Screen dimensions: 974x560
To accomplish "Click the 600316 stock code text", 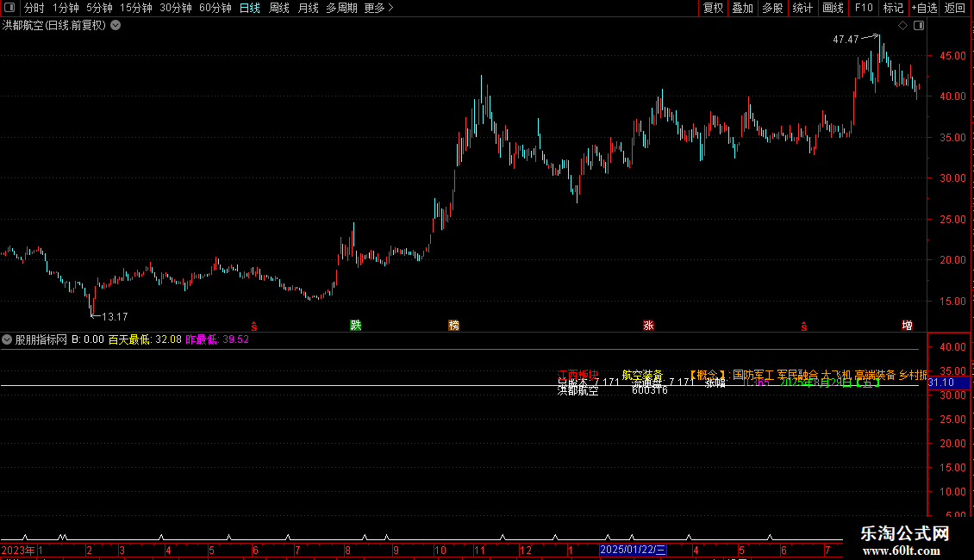I will coord(650,390).
